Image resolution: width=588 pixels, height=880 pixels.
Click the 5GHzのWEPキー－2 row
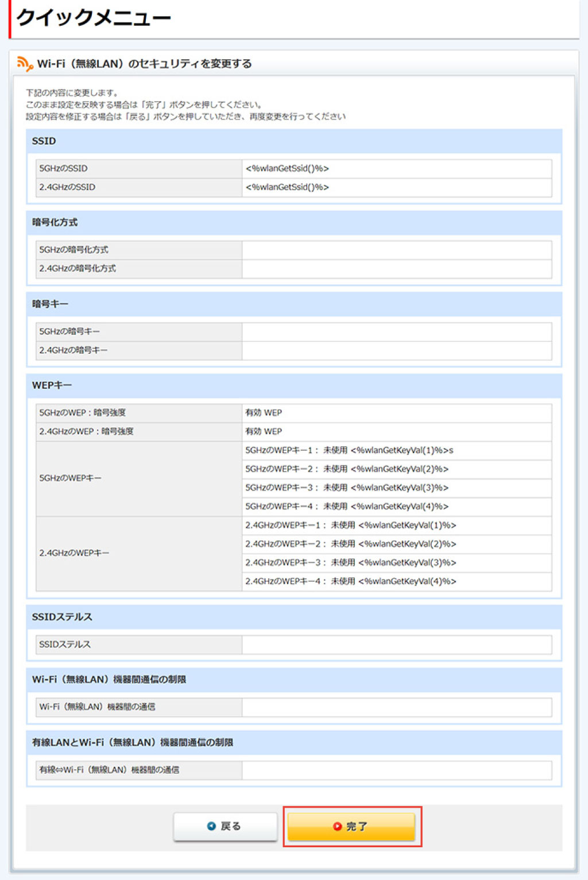pyautogui.click(x=397, y=469)
